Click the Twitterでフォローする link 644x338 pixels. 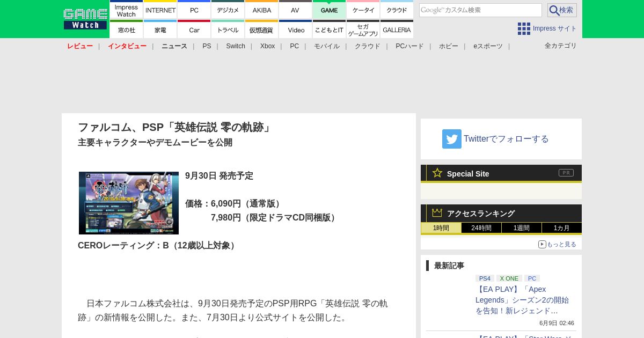point(506,139)
